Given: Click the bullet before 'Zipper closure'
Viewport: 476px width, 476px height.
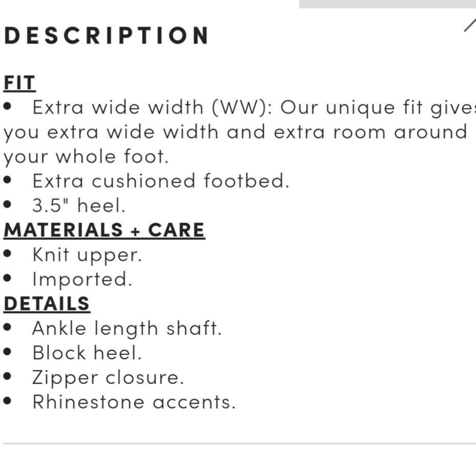Looking at the screenshot, I should [x=7, y=377].
